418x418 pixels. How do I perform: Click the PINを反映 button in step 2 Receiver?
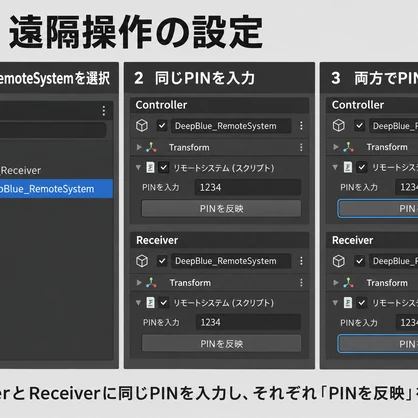[x=221, y=344]
